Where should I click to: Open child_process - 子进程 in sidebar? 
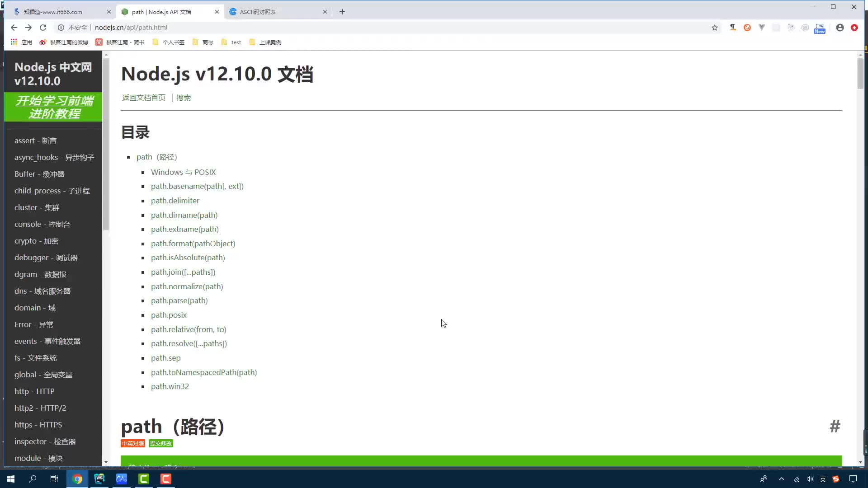click(x=52, y=191)
